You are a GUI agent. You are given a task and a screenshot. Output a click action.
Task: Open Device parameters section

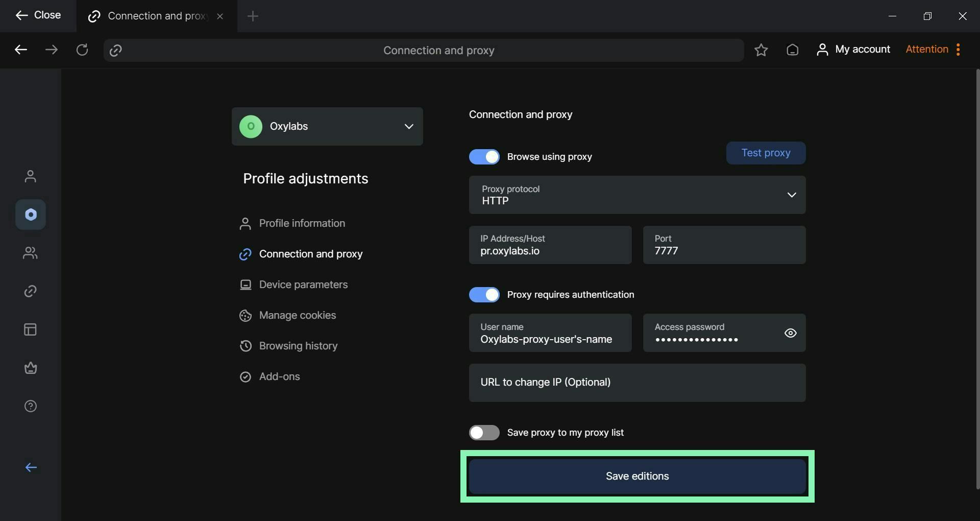[294, 285]
